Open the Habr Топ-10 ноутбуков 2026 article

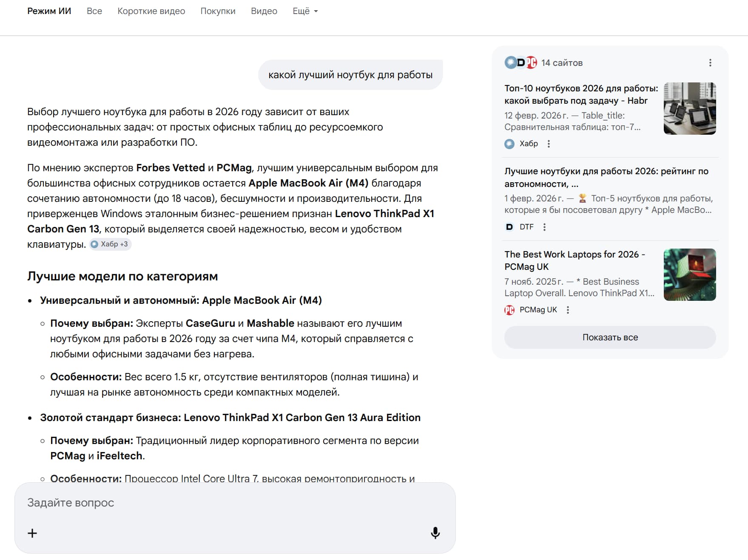(x=580, y=94)
